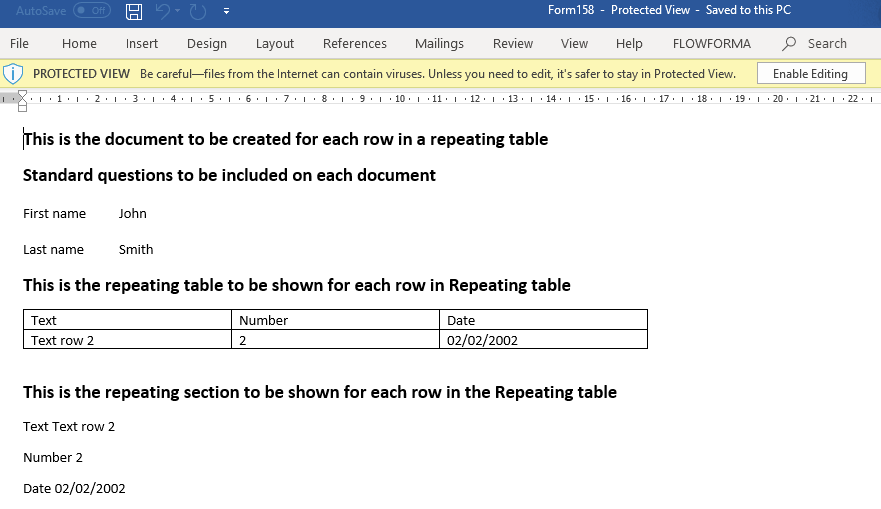Open the File menu
The height and width of the screenshot is (509, 881).
click(19, 43)
